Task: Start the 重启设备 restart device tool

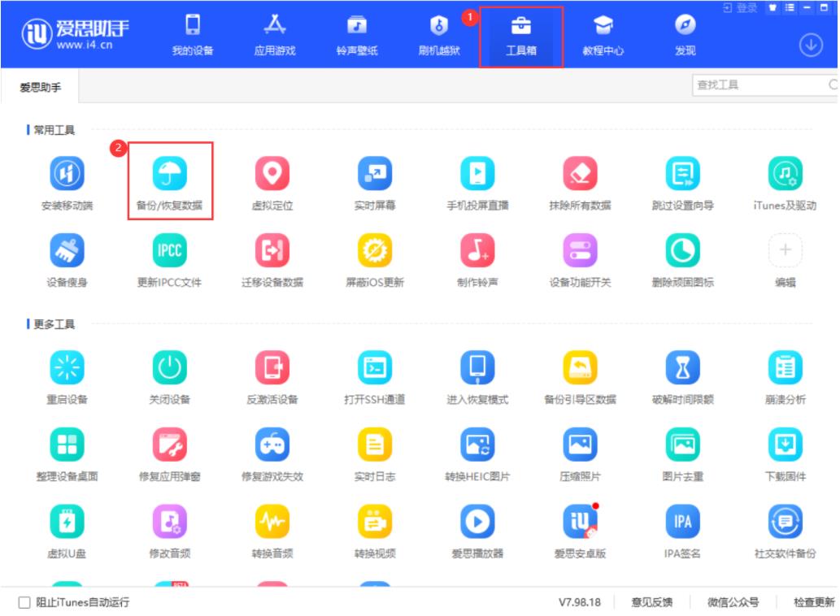Action: 67,368
